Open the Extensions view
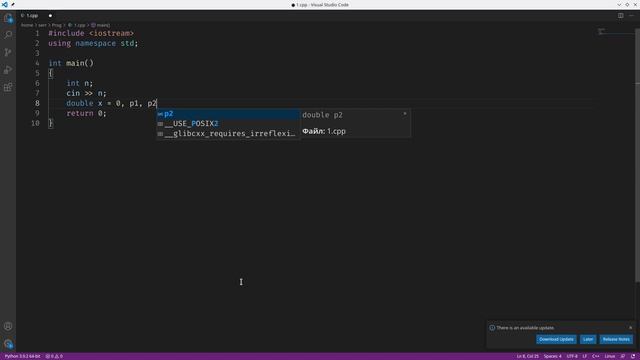 [x=8, y=87]
